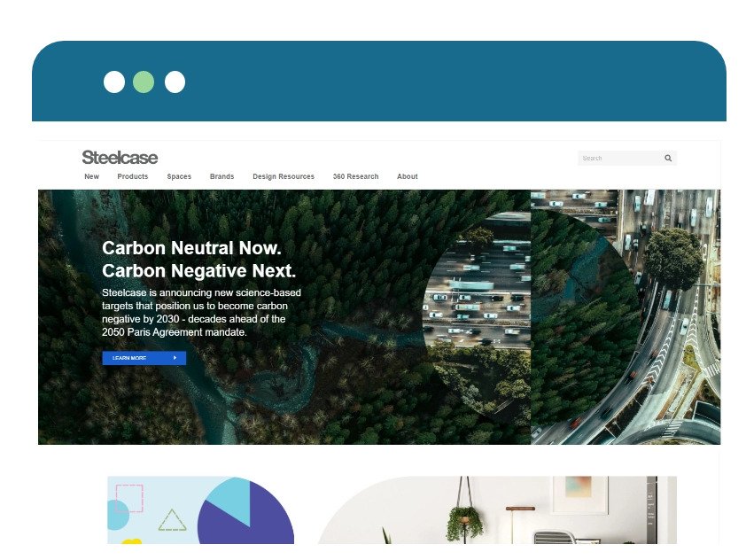Image resolution: width=746 pixels, height=560 pixels.
Task: Open 360 Research page
Action: 356,176
